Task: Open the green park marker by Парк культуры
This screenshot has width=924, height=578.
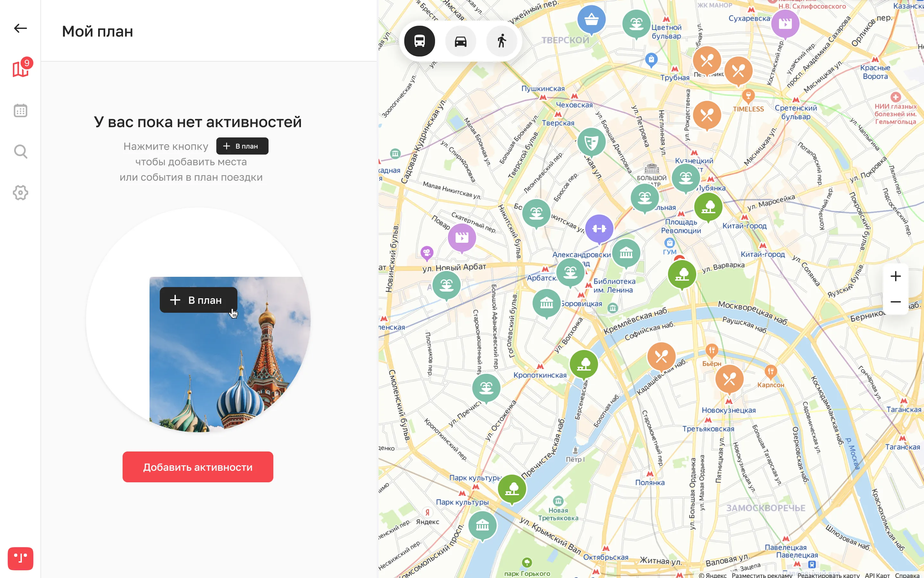Action: pyautogui.click(x=512, y=490)
